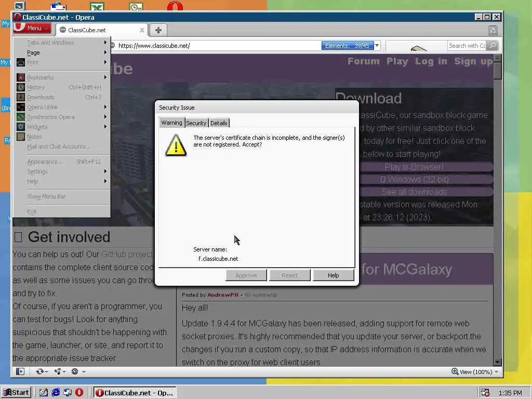532x399 pixels.
Task: Choose Show Menu Bar
Action: click(62, 196)
